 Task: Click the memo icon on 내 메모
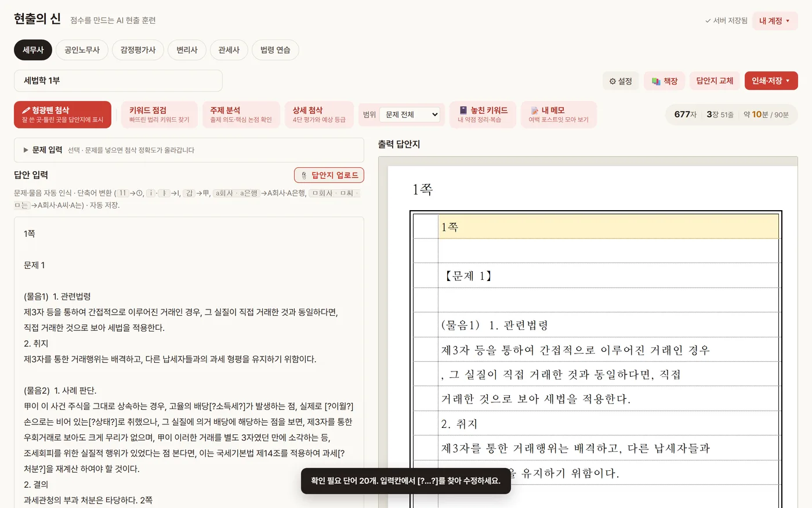point(534,110)
